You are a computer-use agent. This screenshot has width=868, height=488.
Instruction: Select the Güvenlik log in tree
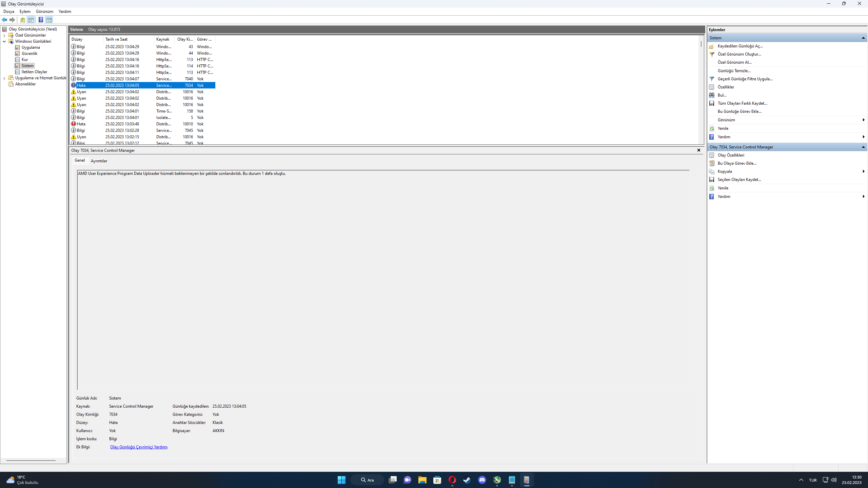pyautogui.click(x=29, y=54)
